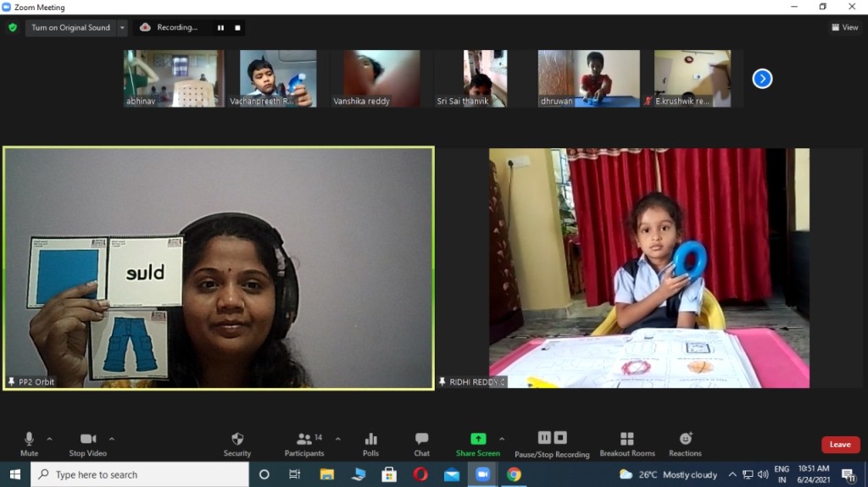Click the green Share Screen icon
Screen dimensions: 868x487
click(x=478, y=439)
